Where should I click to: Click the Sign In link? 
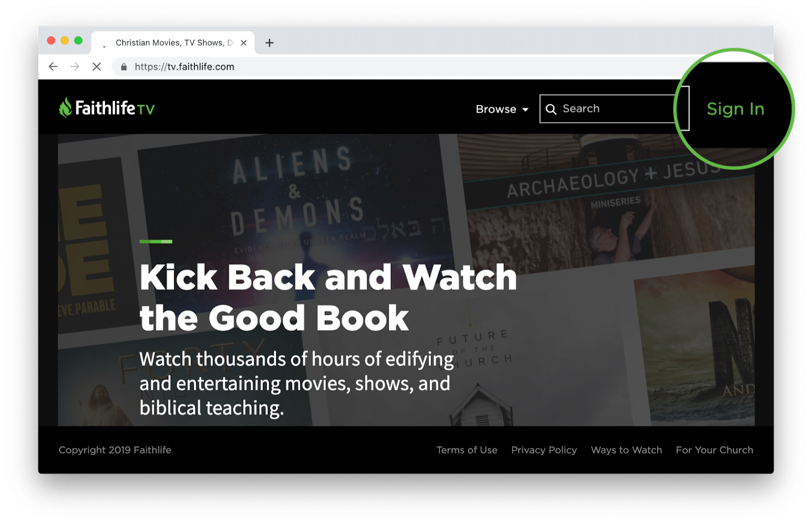coord(735,109)
